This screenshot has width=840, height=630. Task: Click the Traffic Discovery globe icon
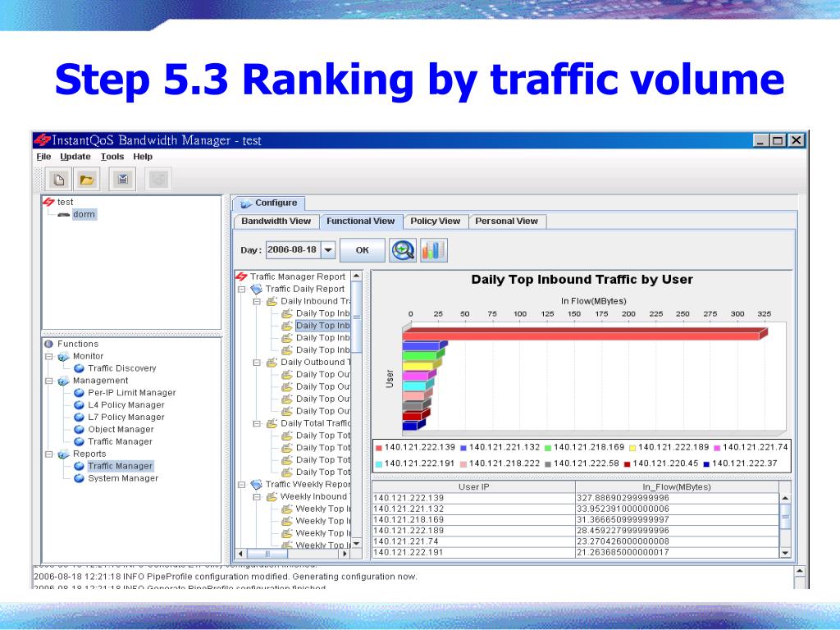click(x=79, y=368)
